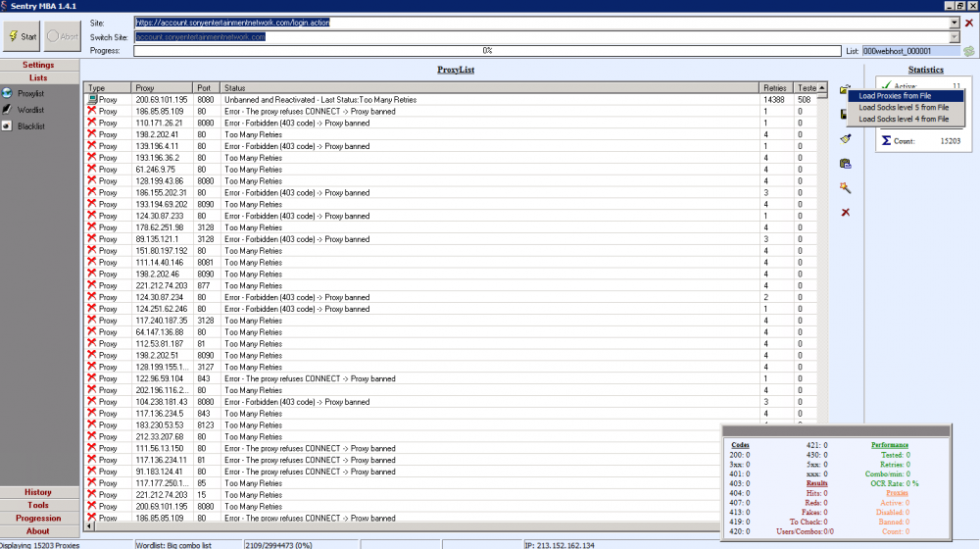980x549 pixels.
Task: Click the red X icon of 111.14.40.146 row
Action: coord(92,262)
